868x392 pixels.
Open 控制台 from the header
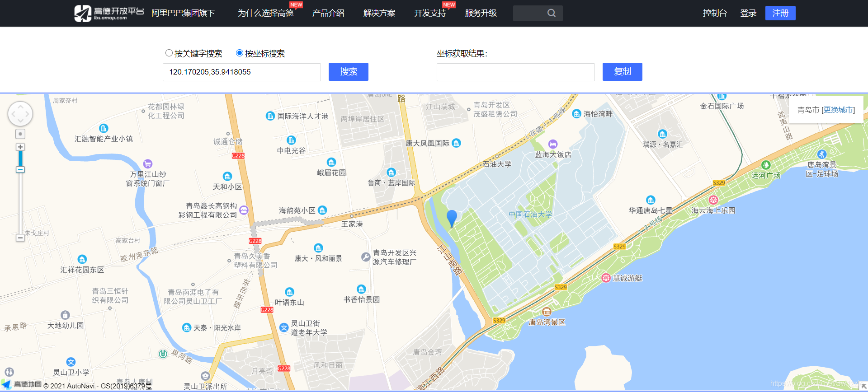(715, 13)
